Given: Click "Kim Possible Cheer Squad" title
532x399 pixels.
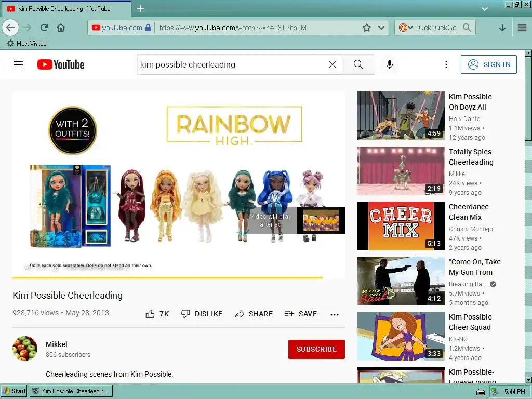Looking at the screenshot, I should (470, 322).
